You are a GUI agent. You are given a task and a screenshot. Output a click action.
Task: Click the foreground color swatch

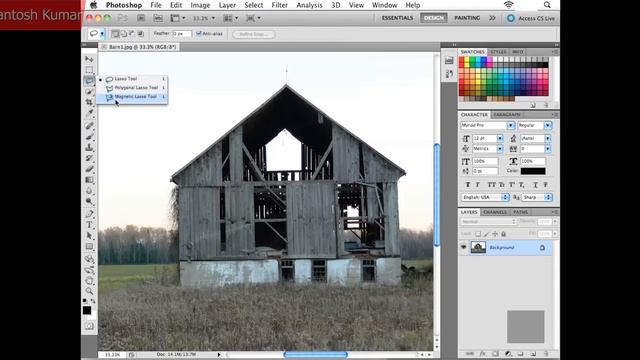tap(87, 310)
